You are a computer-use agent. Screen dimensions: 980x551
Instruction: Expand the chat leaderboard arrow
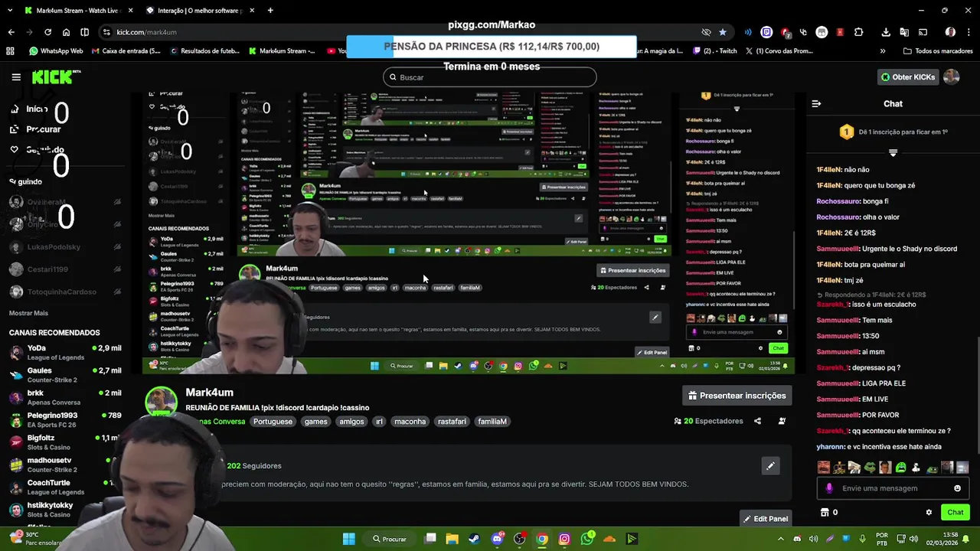click(x=893, y=153)
